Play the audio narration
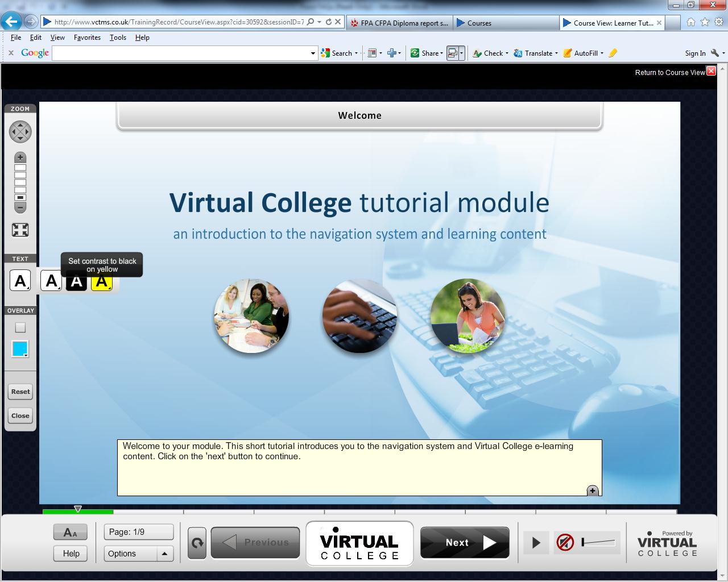Screen dimensions: 728x582 coord(535,542)
